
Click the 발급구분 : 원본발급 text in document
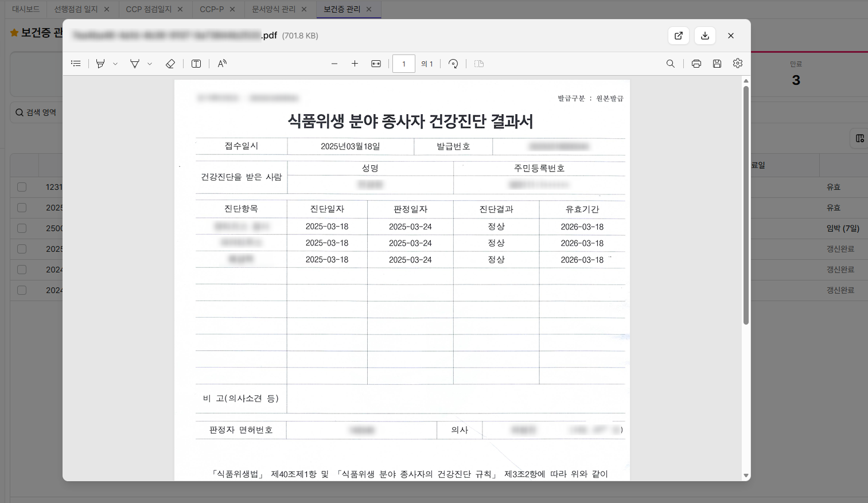[590, 99]
